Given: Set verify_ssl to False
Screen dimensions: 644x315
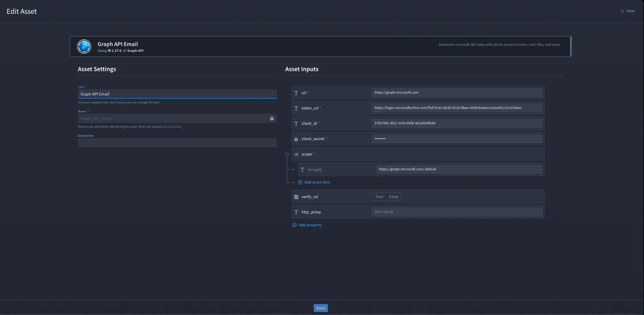Looking at the screenshot, I should (393, 197).
